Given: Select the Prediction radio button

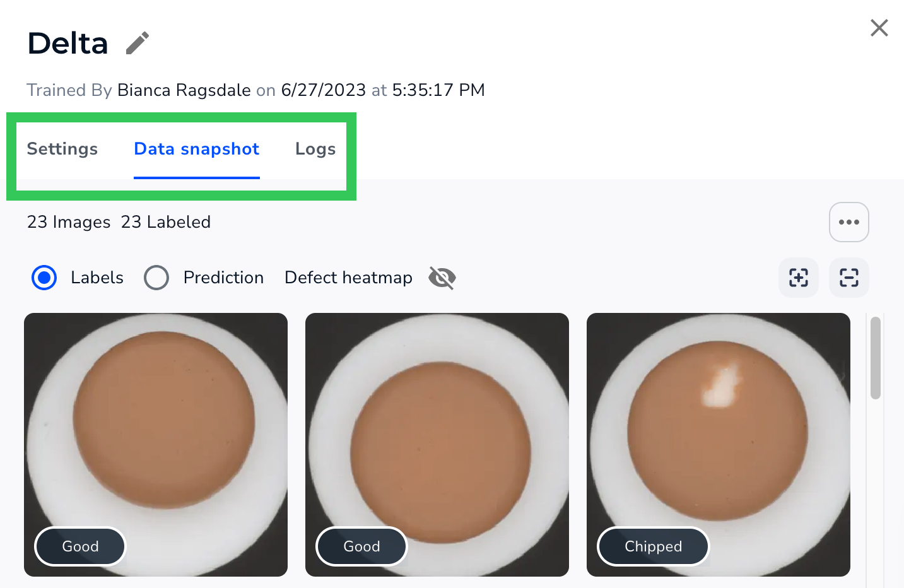Looking at the screenshot, I should point(156,278).
